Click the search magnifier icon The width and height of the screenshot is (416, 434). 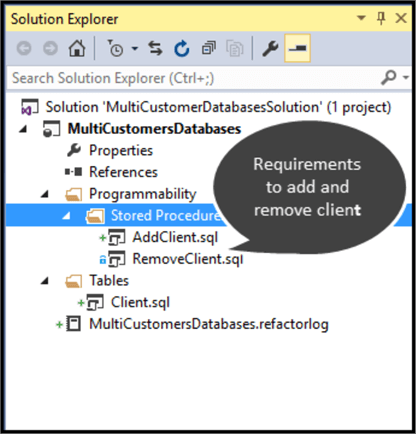point(389,78)
